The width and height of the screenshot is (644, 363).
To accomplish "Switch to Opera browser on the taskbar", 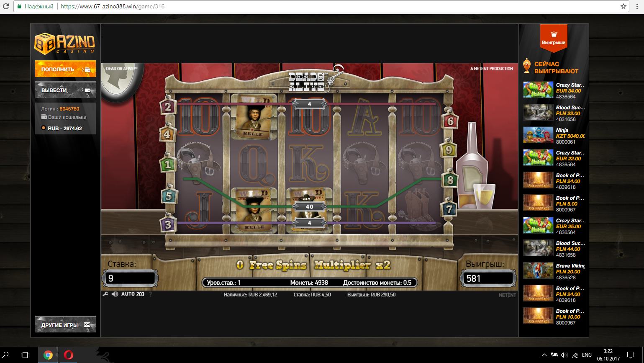I will [69, 355].
